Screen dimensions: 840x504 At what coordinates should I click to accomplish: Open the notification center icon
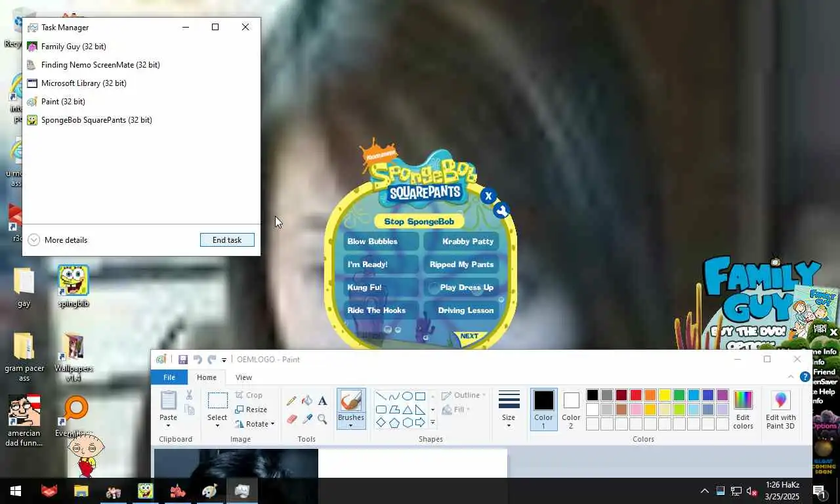(819, 491)
